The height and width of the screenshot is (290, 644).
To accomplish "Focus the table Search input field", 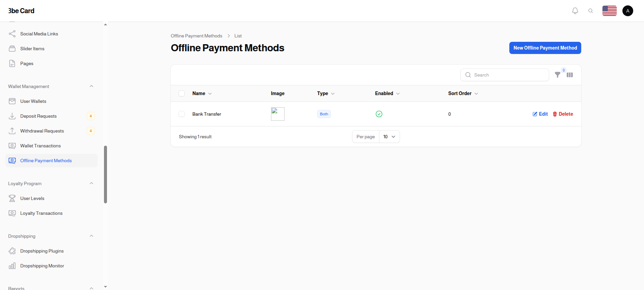I will 505,75.
